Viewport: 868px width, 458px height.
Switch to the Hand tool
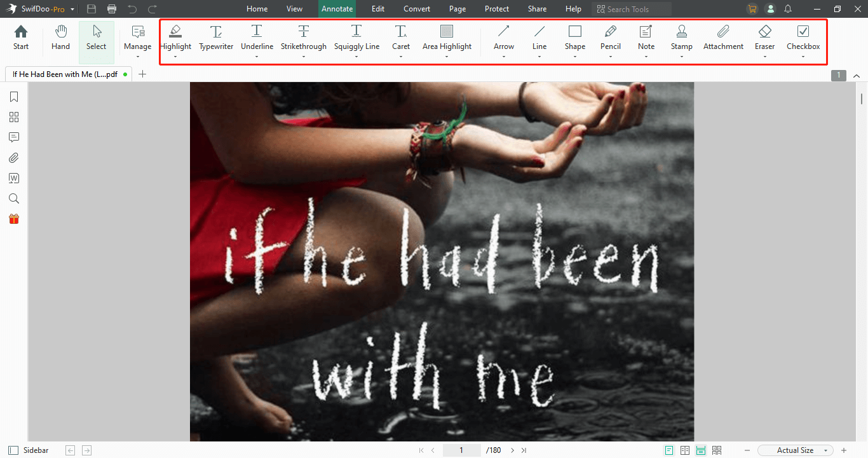pyautogui.click(x=61, y=38)
